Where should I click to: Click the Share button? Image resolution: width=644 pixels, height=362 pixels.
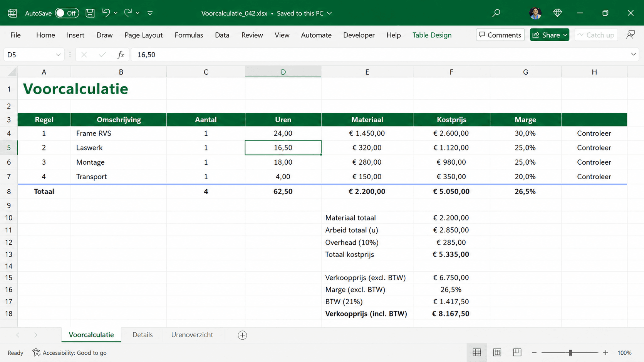(550, 35)
